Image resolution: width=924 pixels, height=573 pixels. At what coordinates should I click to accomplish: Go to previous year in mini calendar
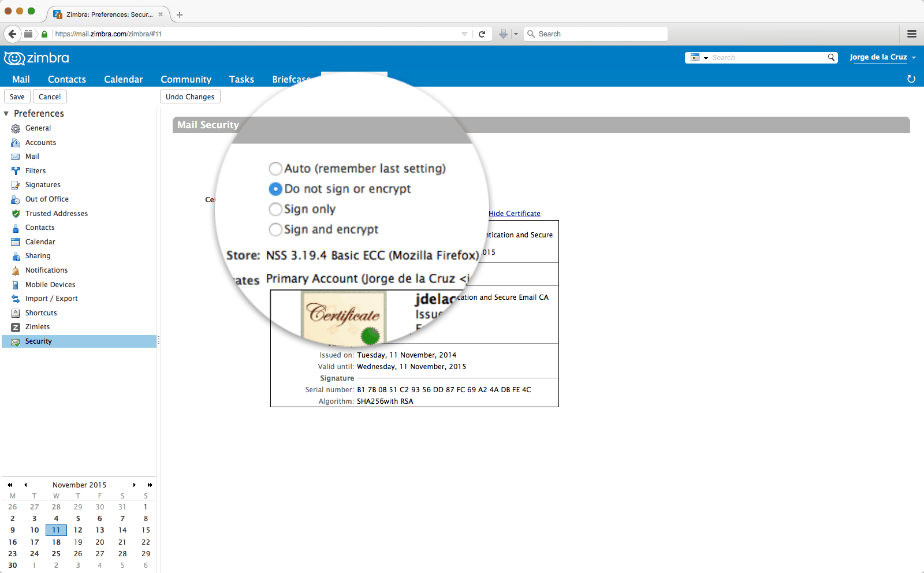[x=10, y=485]
